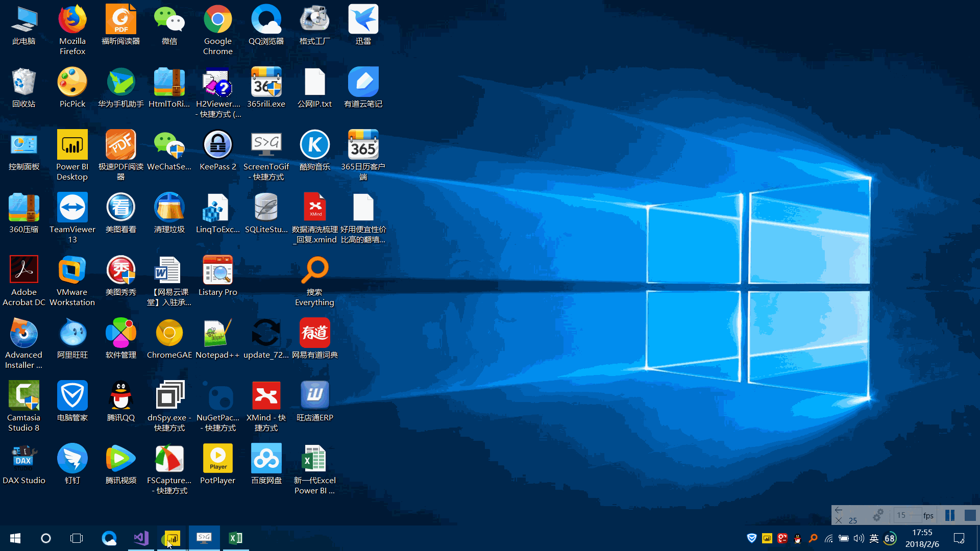Screen dimensions: 980x551
Task: Select the PotPlayer desktop icon
Action: (x=218, y=464)
